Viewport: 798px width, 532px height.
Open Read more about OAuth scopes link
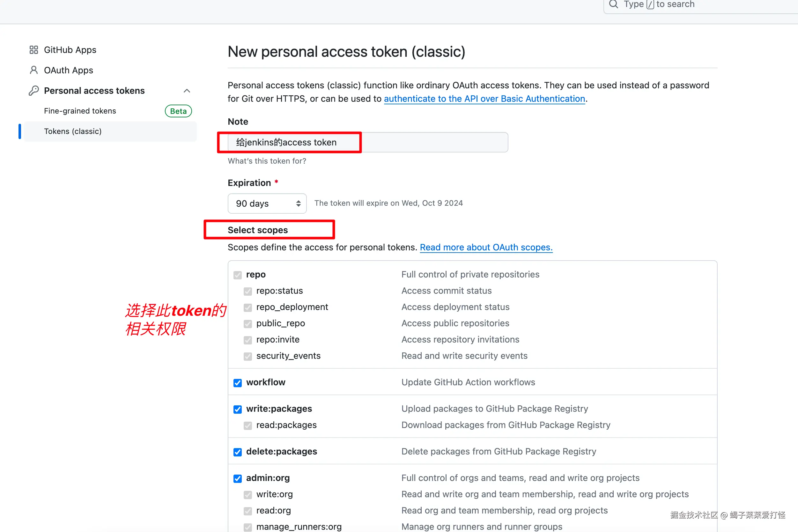486,247
